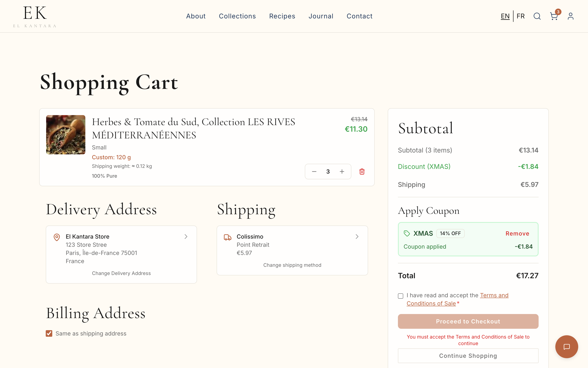Go to Recipes in the navigation
Image resolution: width=588 pixels, height=368 pixels.
point(282,16)
